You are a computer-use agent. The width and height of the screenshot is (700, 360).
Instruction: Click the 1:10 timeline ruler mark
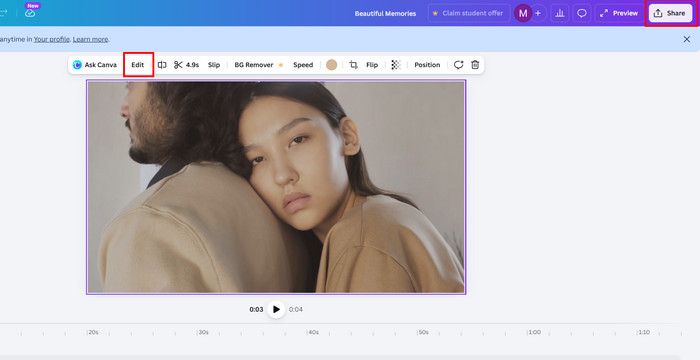(643, 332)
